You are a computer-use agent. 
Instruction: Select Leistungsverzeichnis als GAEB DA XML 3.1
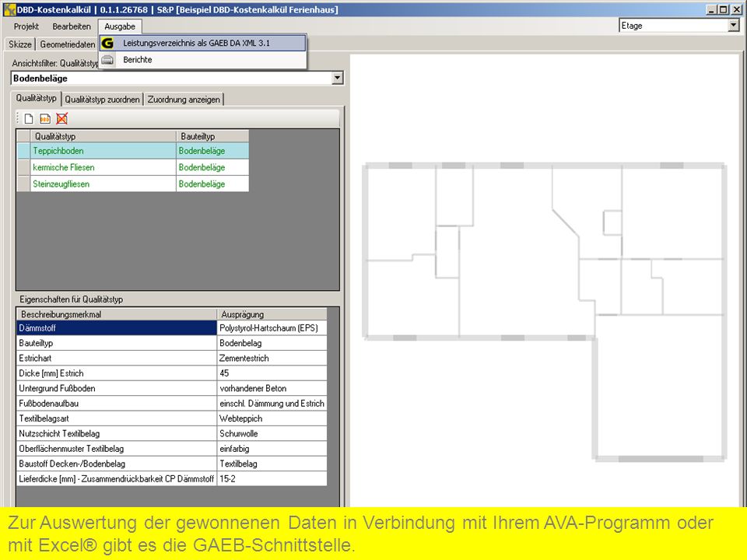coord(203,43)
